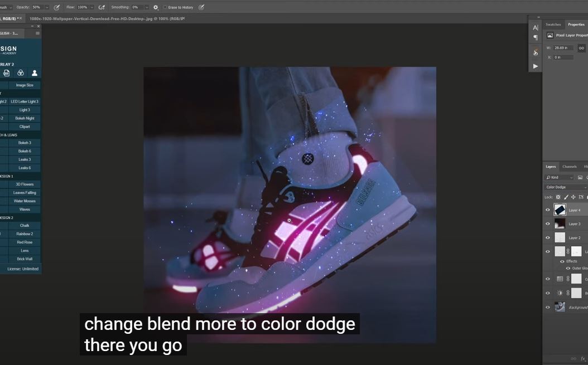Switch to the Swatches tab
Viewport: 588px width, 365px height.
[553, 25]
